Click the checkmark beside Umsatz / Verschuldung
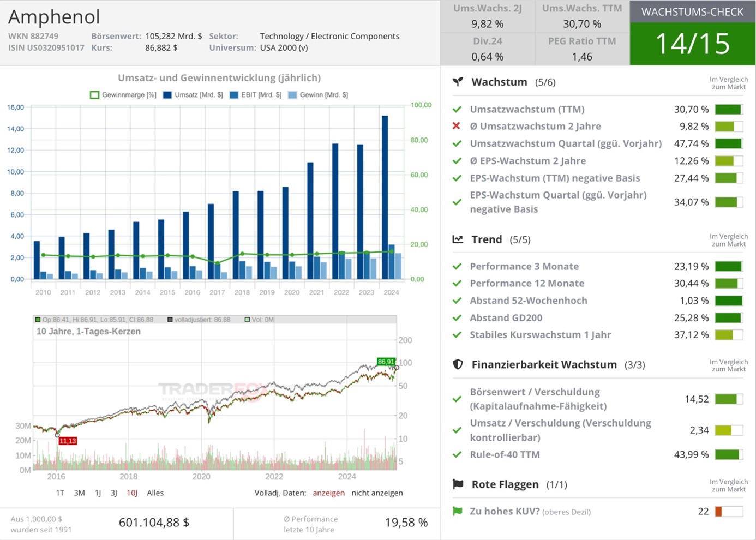 (457, 430)
